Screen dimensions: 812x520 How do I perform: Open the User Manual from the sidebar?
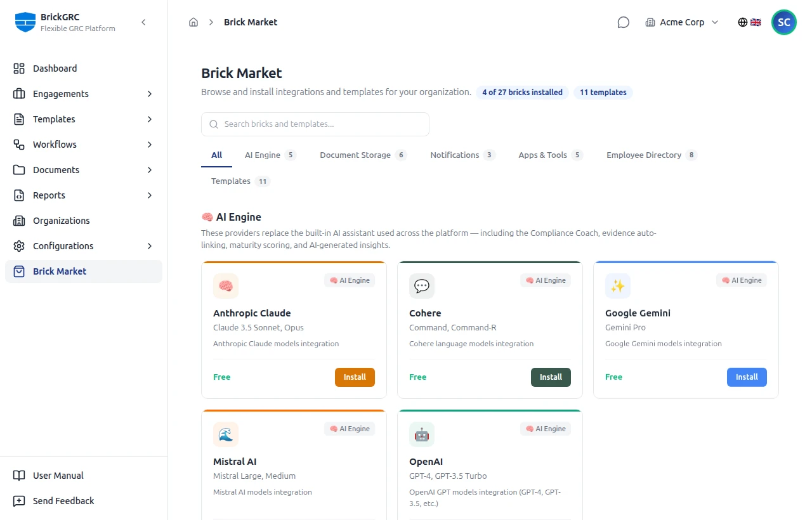click(x=58, y=475)
